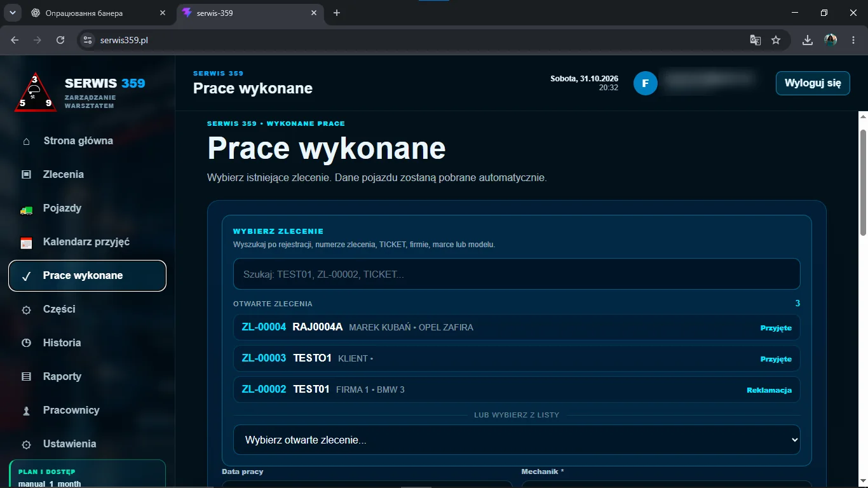Image resolution: width=868 pixels, height=488 pixels.
Task: Bookmark this page with the star icon
Action: (776, 40)
